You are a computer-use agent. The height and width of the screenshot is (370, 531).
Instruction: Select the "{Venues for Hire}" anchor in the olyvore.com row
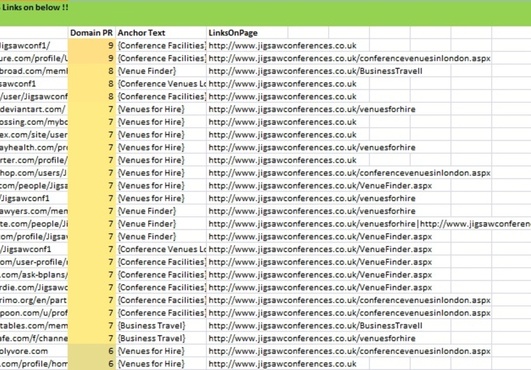(x=161, y=351)
